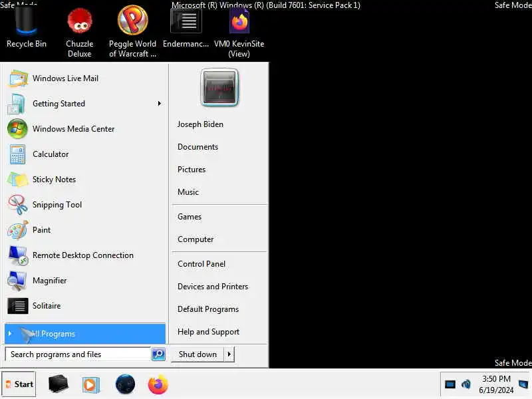Click the Windows Live Mail icon

pos(17,78)
